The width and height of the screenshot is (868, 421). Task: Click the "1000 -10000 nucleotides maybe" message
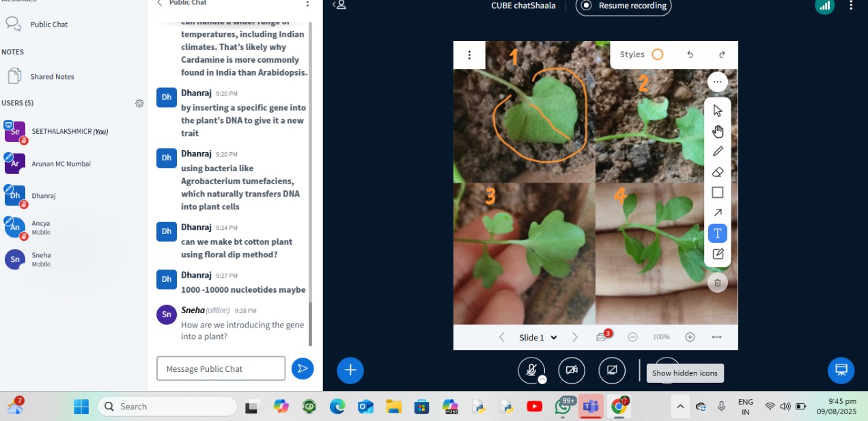point(243,289)
